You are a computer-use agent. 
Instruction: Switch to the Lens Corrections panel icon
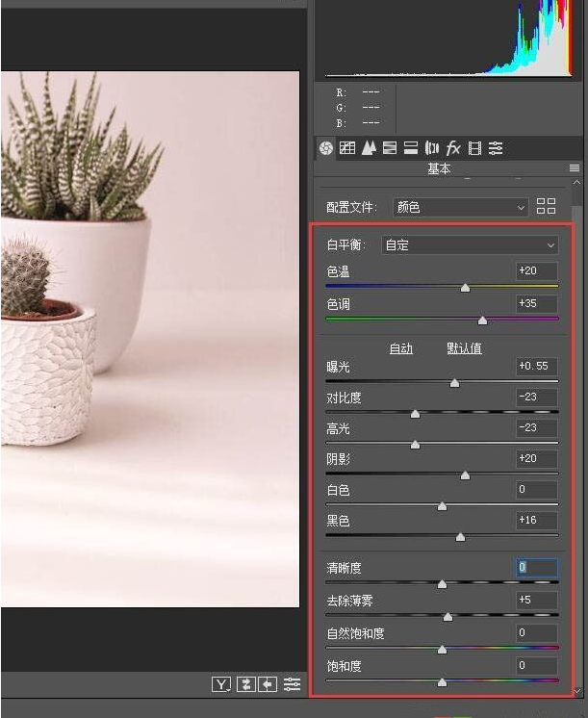coord(431,148)
